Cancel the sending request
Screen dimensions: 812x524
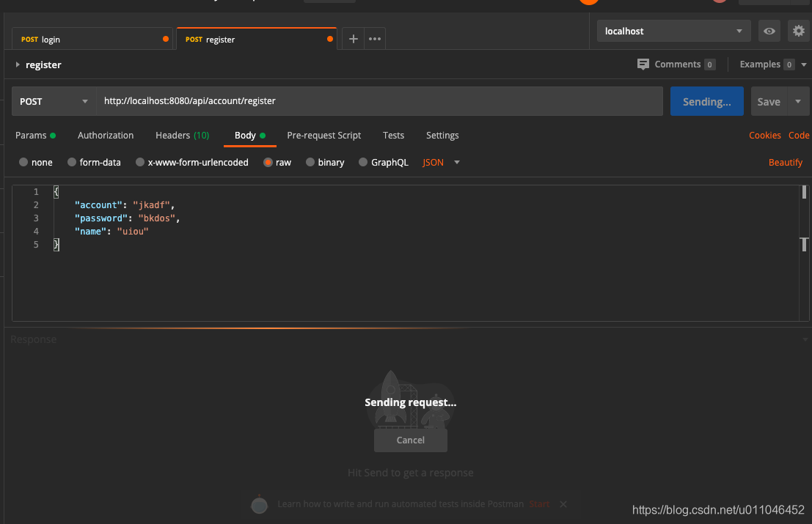pos(410,440)
